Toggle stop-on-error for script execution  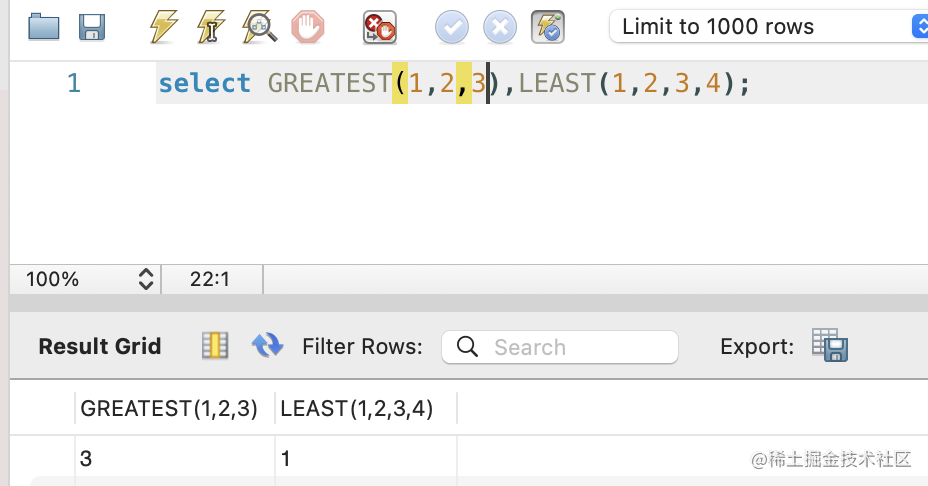(380, 27)
